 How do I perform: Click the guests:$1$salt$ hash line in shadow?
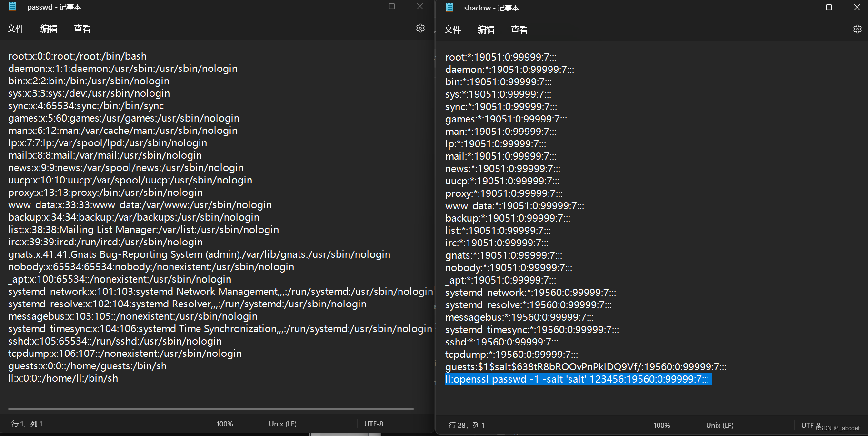coord(586,367)
